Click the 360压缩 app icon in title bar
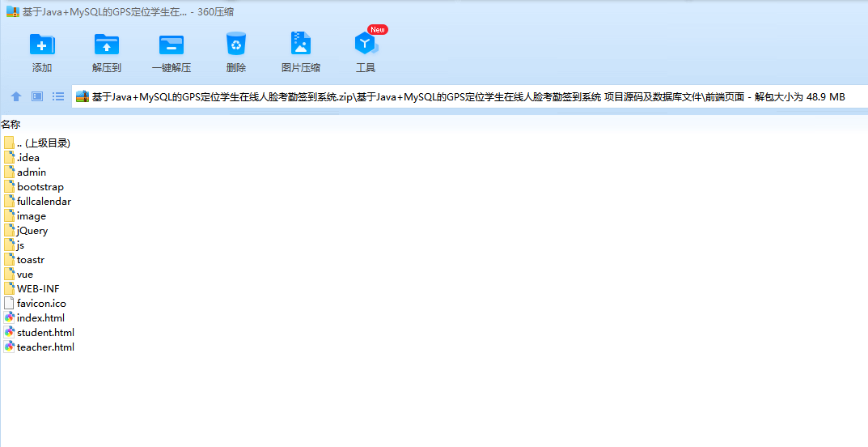The width and height of the screenshot is (868, 447). point(13,11)
